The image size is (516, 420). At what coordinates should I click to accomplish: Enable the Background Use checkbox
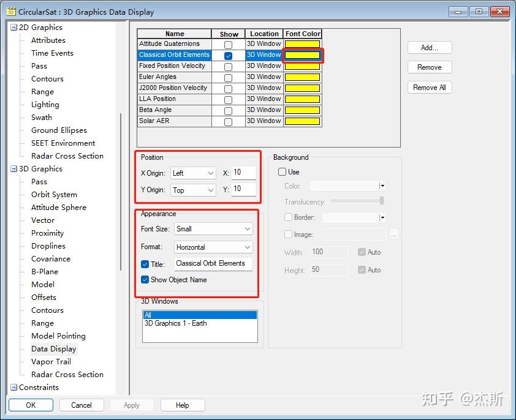tap(282, 171)
